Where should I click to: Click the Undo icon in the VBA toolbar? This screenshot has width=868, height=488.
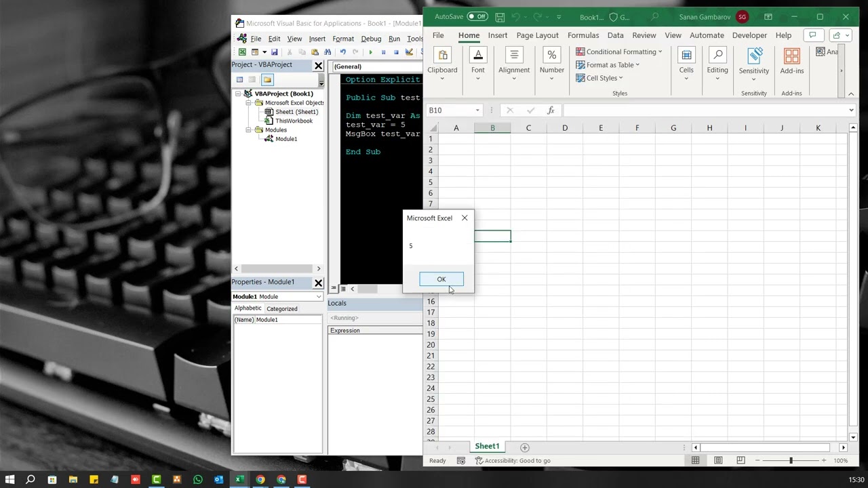pos(342,52)
